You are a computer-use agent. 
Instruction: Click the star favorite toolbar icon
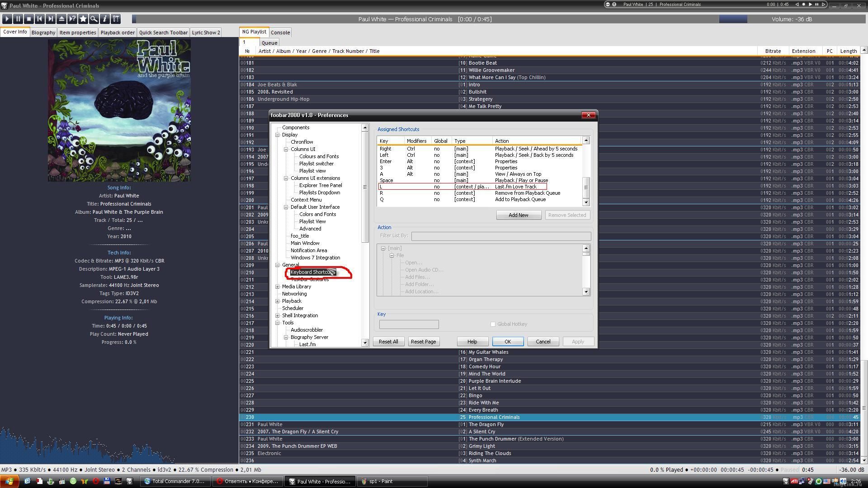point(83,19)
